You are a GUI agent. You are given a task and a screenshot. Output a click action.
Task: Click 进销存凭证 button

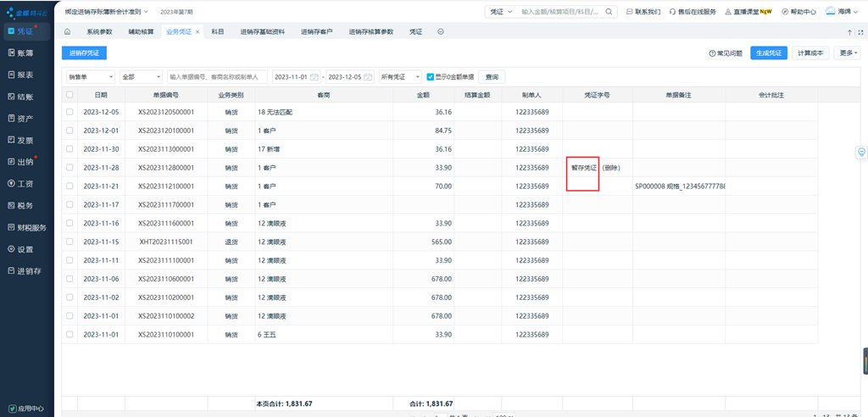(x=84, y=53)
